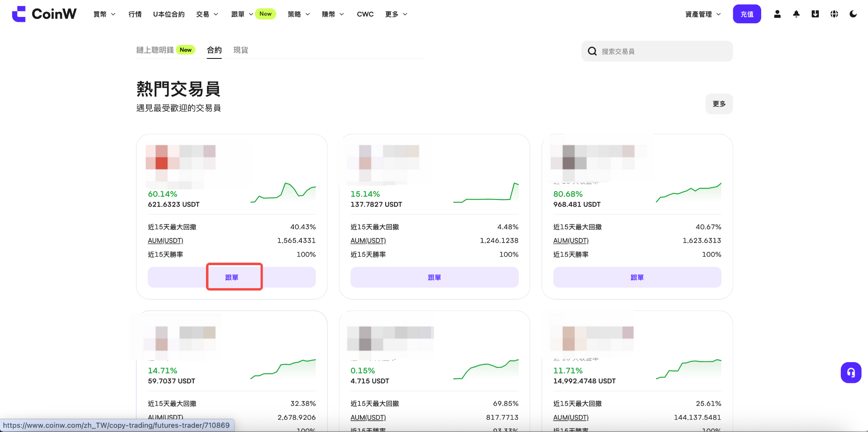Click the app download icon
868x432 pixels.
pyautogui.click(x=815, y=14)
